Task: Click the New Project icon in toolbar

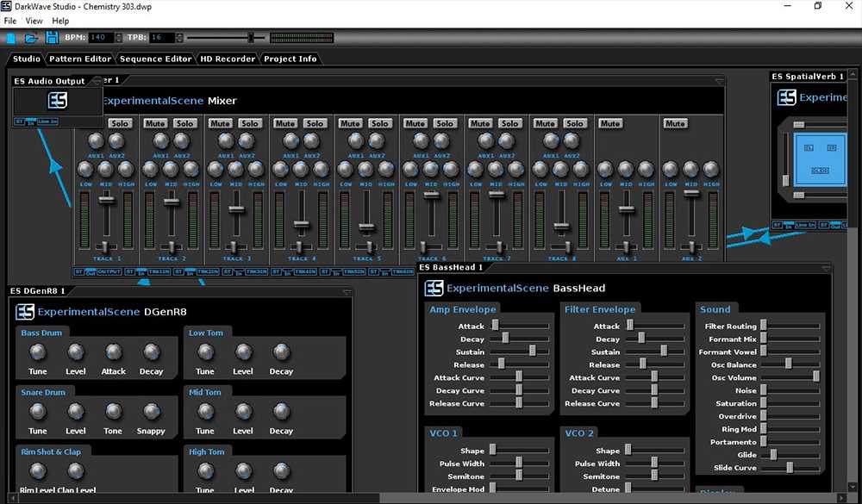Action: pos(11,38)
